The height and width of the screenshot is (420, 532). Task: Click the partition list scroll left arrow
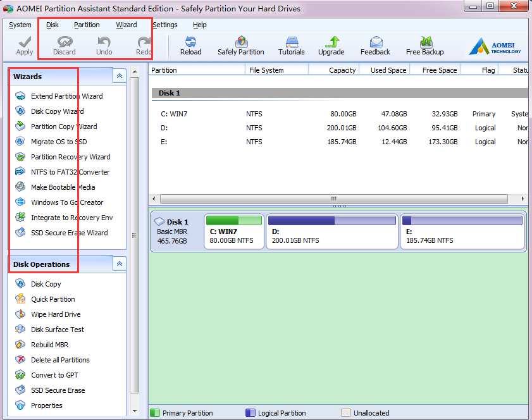pyautogui.click(x=154, y=199)
